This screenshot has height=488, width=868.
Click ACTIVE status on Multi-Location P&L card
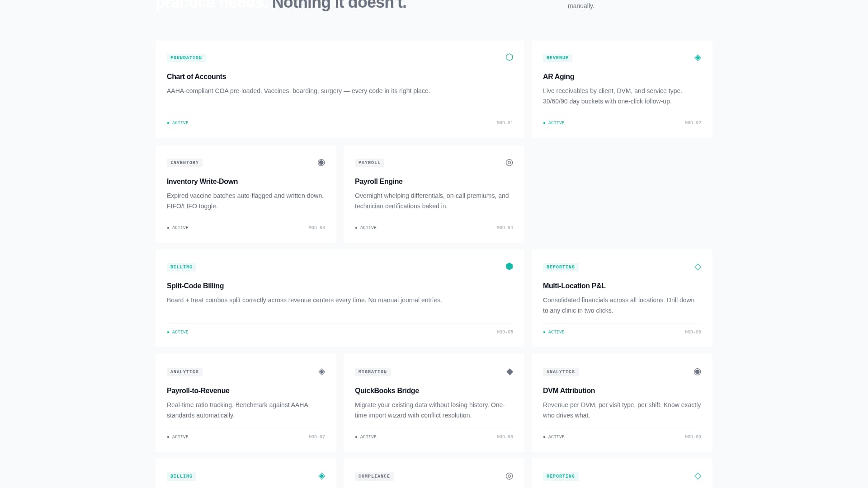[554, 332]
